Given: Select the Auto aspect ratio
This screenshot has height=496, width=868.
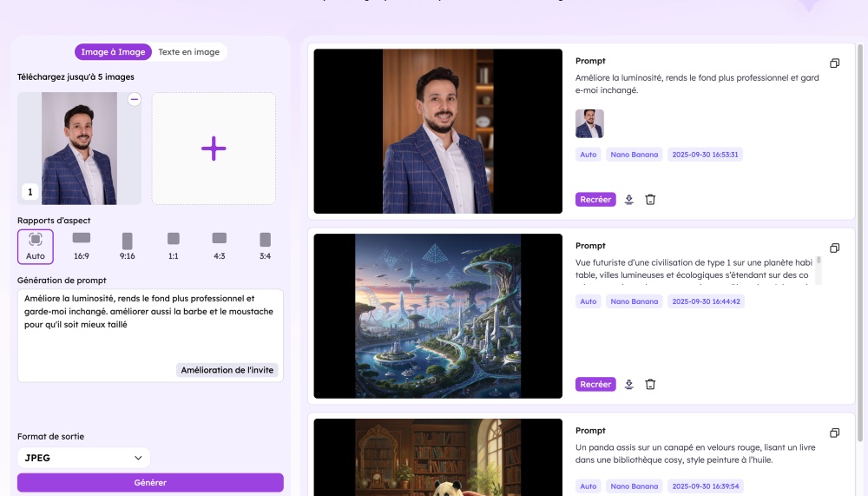Looking at the screenshot, I should 36,247.
